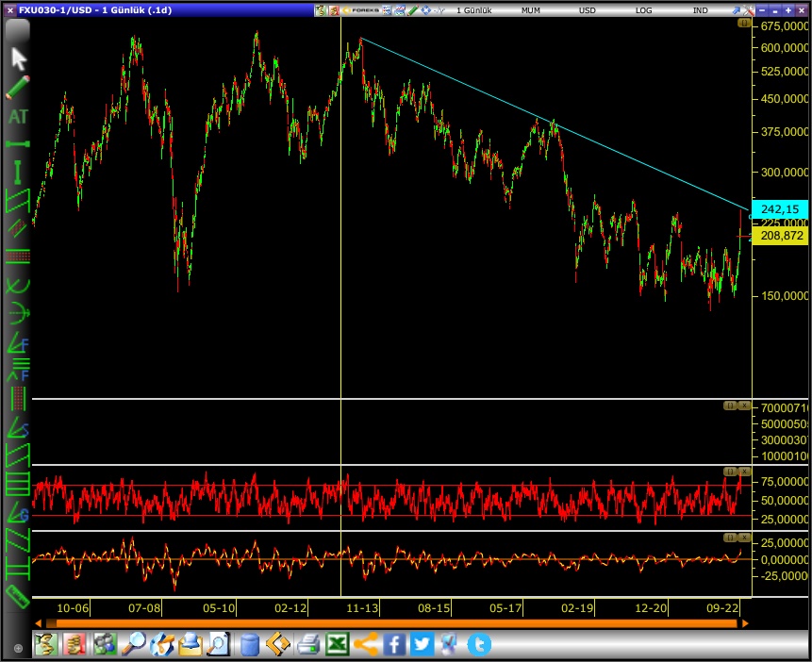Click the right arrow of time scrollbar
Image resolution: width=812 pixels, height=662 pixels.
pos(745,623)
